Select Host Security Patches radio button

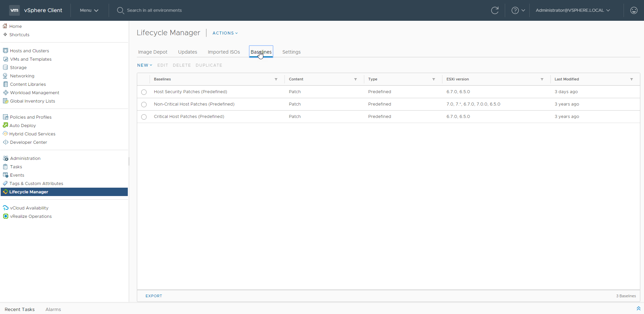click(144, 92)
